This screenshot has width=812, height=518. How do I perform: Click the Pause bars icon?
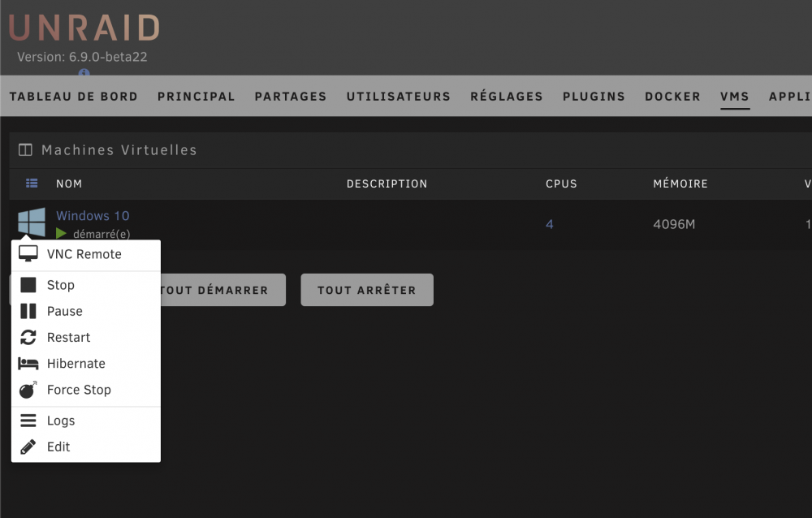click(x=28, y=311)
